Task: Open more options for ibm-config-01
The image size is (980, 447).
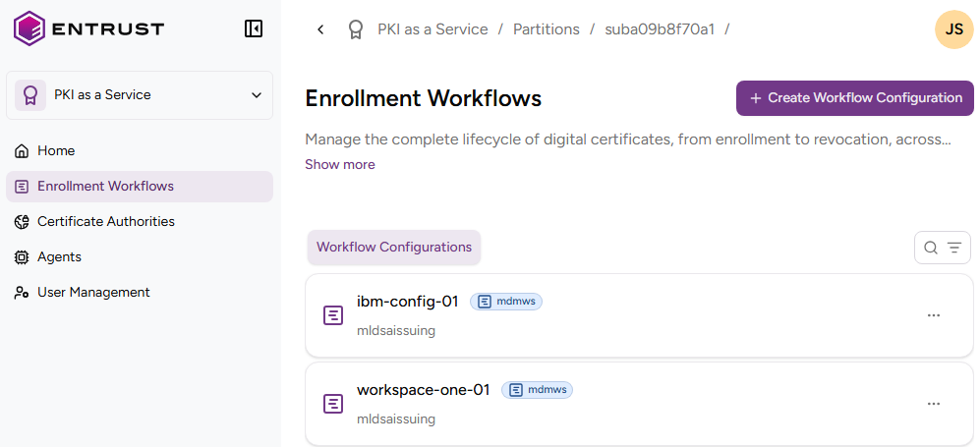Action: pyautogui.click(x=934, y=316)
